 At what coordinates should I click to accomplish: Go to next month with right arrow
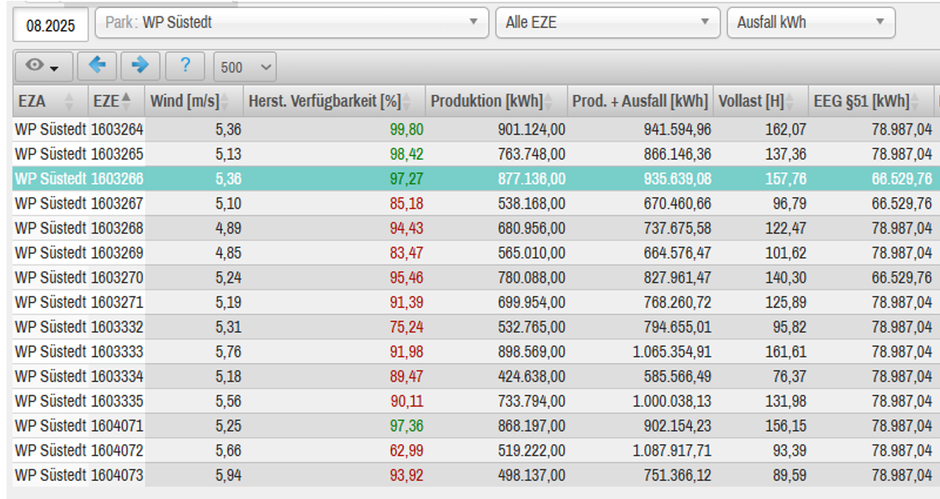(140, 66)
